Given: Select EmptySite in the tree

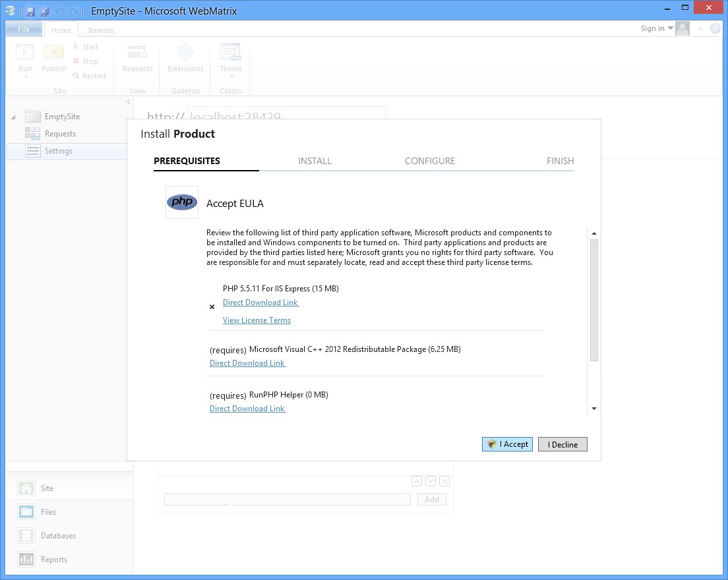Looking at the screenshot, I should [x=62, y=117].
